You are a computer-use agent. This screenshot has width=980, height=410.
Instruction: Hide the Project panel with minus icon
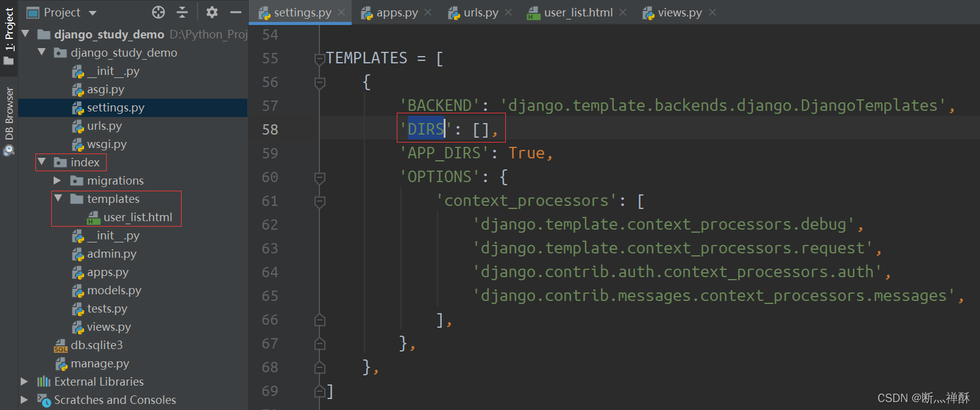[x=236, y=12]
